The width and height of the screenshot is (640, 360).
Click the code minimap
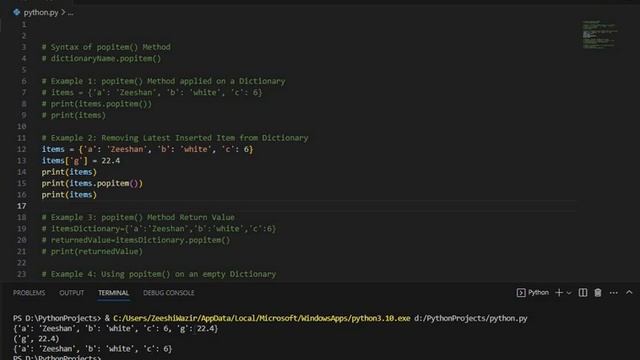pyautogui.click(x=599, y=34)
